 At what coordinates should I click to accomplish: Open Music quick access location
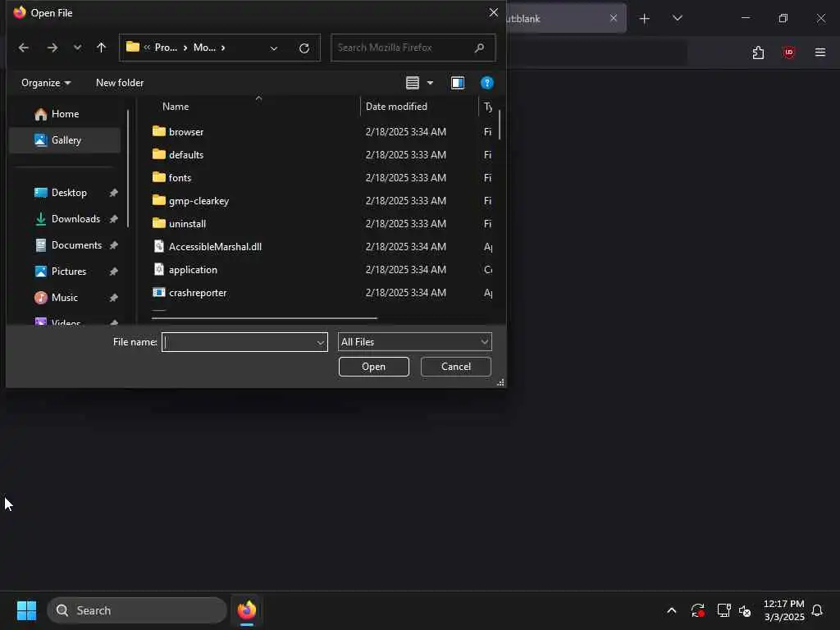click(x=66, y=297)
